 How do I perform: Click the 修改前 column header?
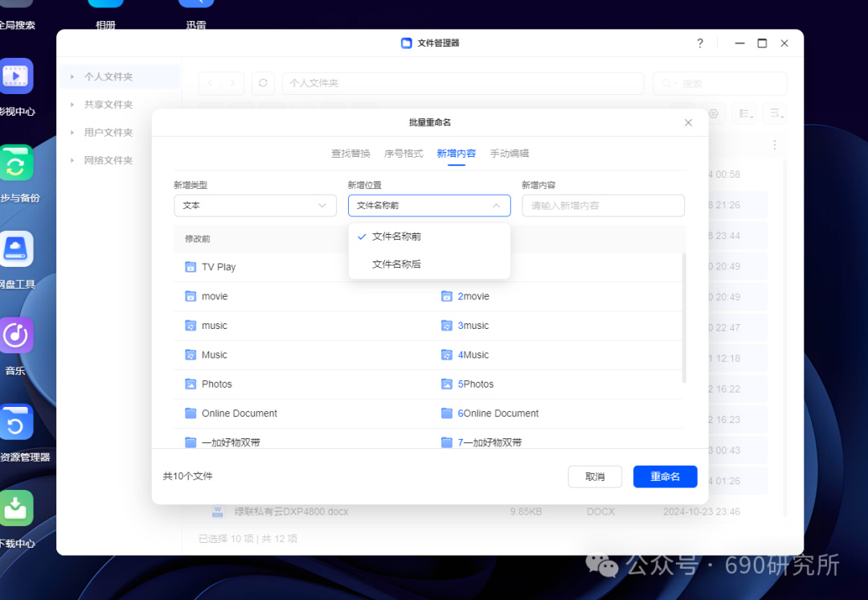[x=198, y=239]
